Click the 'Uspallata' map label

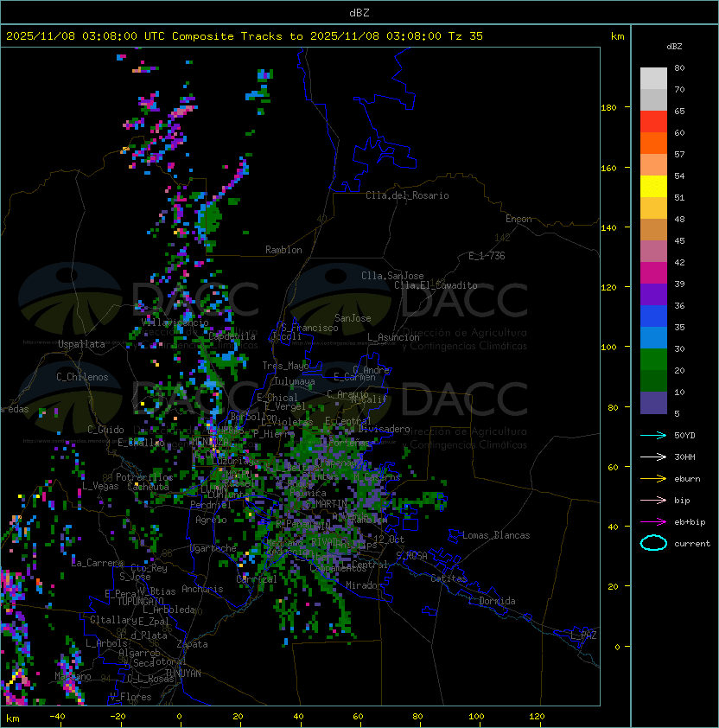point(81,344)
